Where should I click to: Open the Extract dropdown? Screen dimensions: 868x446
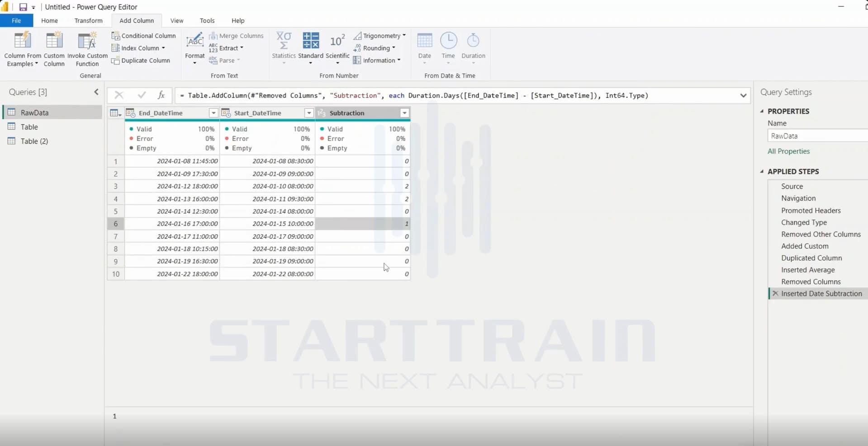(x=226, y=48)
